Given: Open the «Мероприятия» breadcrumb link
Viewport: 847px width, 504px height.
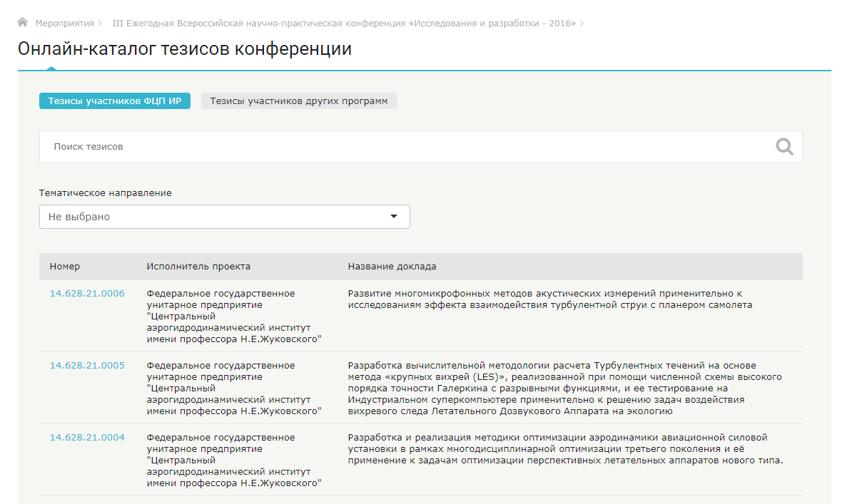Looking at the screenshot, I should click(x=64, y=24).
